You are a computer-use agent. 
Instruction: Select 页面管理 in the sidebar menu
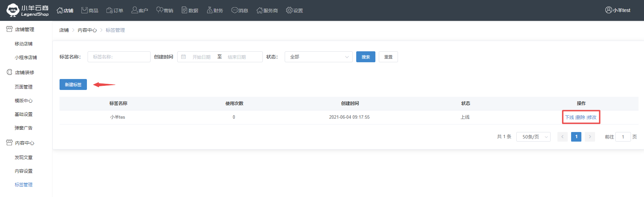24,87
